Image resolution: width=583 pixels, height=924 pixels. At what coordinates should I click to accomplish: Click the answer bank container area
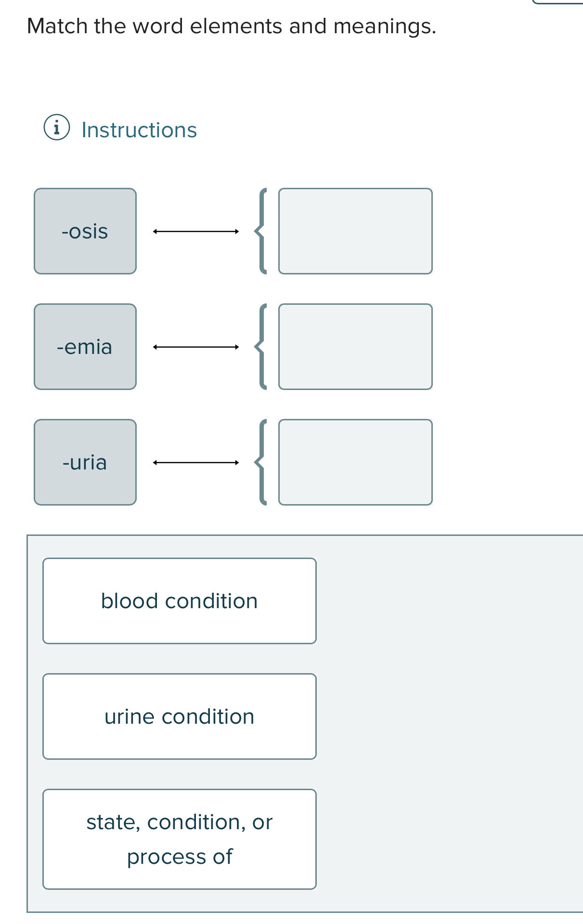click(x=433, y=722)
